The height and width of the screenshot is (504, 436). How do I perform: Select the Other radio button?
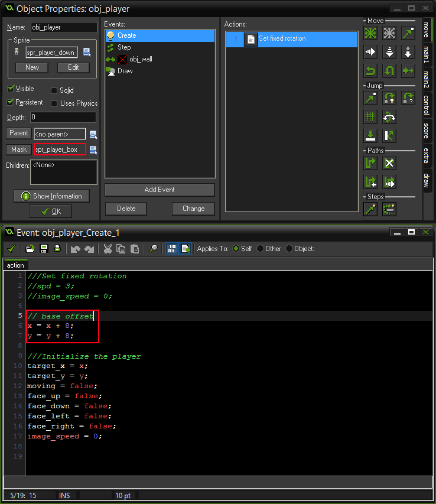(x=261, y=249)
